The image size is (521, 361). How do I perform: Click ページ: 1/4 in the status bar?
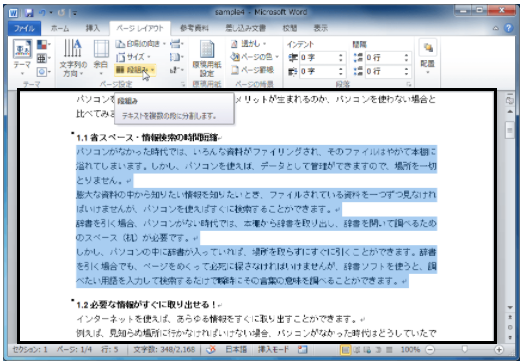click(74, 350)
